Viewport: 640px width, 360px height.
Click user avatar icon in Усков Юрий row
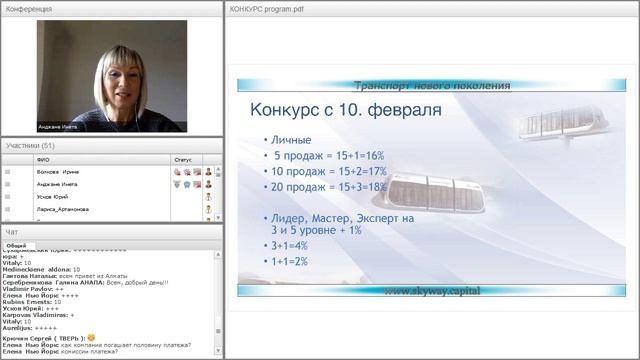click(209, 197)
